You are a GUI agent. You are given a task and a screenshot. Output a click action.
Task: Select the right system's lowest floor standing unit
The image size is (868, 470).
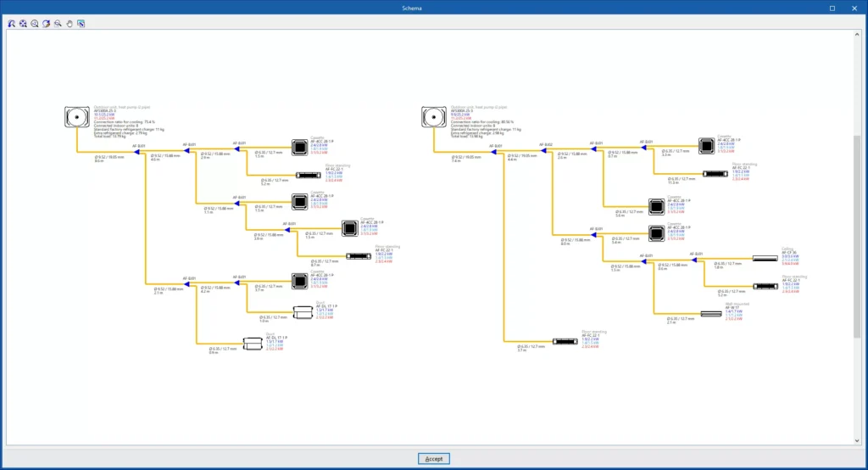click(x=565, y=341)
